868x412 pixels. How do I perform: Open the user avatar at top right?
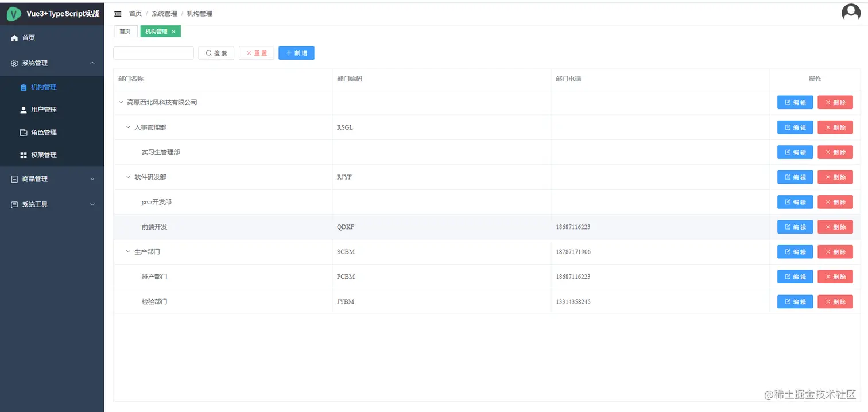(851, 13)
